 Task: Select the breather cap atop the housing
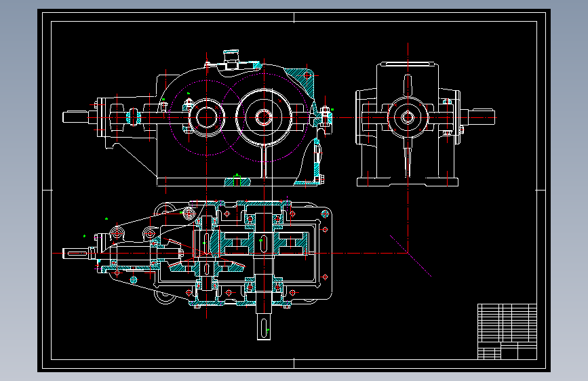pyautogui.click(x=231, y=59)
